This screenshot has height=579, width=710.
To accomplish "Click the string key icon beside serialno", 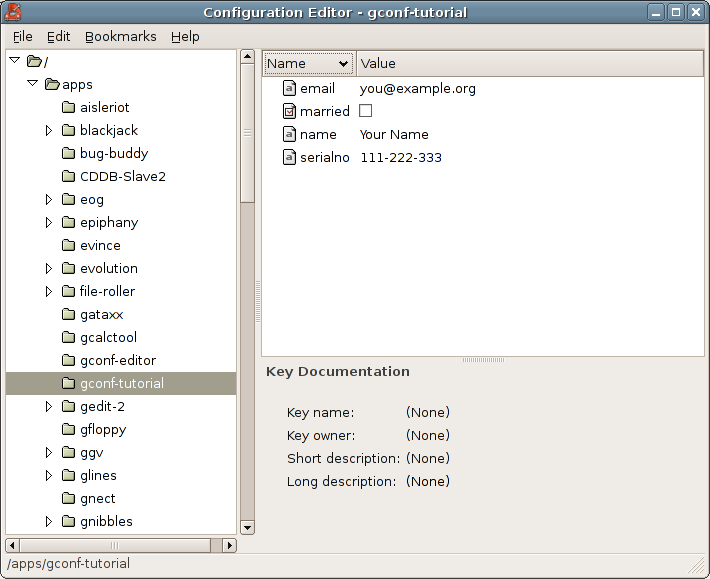I will [289, 158].
